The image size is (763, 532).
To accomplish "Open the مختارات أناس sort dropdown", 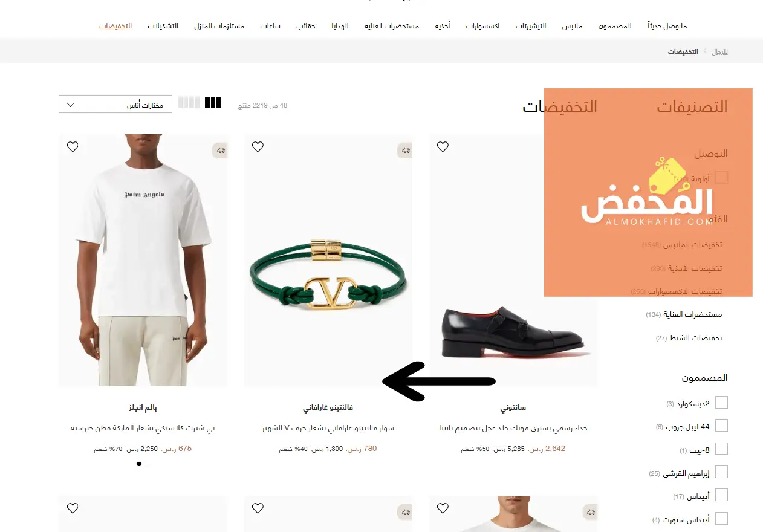I will pos(115,104).
